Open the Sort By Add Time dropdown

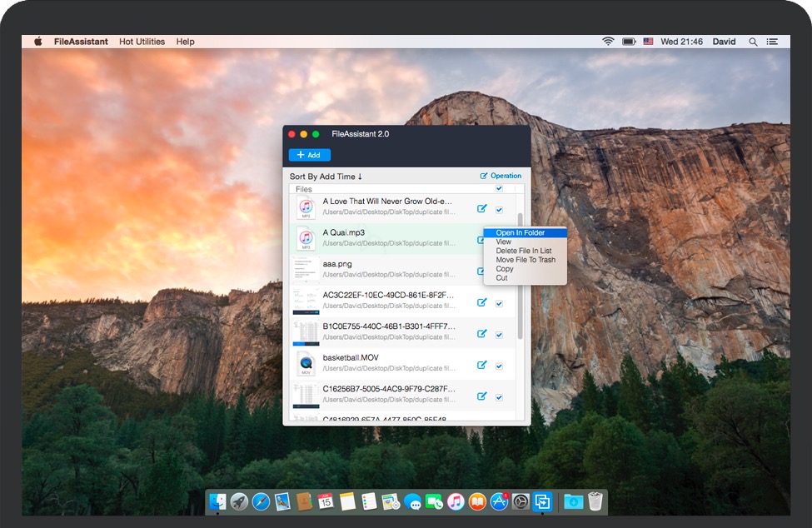(326, 177)
